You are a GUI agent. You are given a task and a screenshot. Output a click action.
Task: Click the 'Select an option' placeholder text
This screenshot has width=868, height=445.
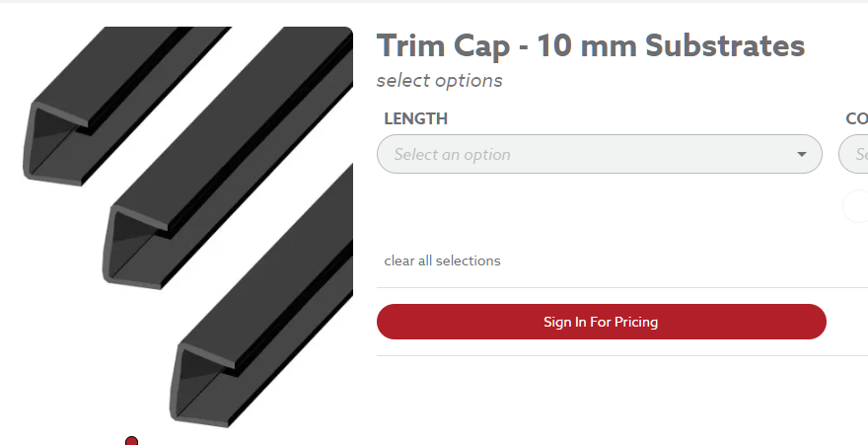pos(453,155)
